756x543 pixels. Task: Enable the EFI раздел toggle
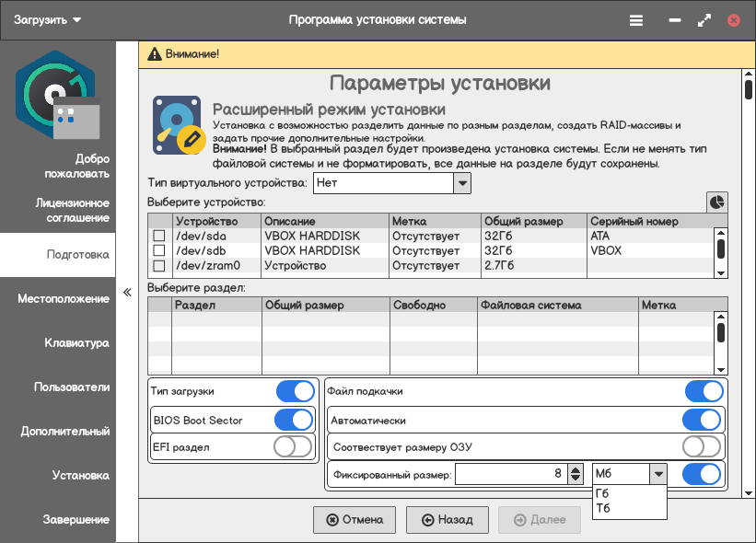[294, 447]
